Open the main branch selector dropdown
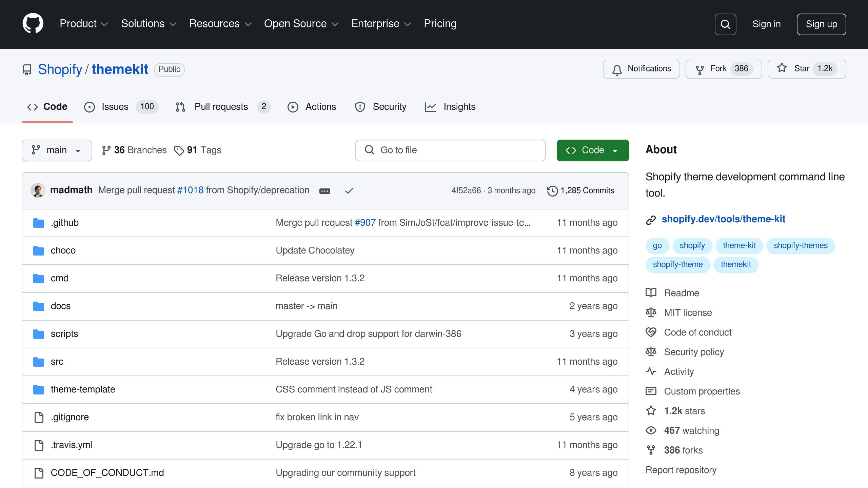This screenshot has width=868, height=488. tap(57, 150)
